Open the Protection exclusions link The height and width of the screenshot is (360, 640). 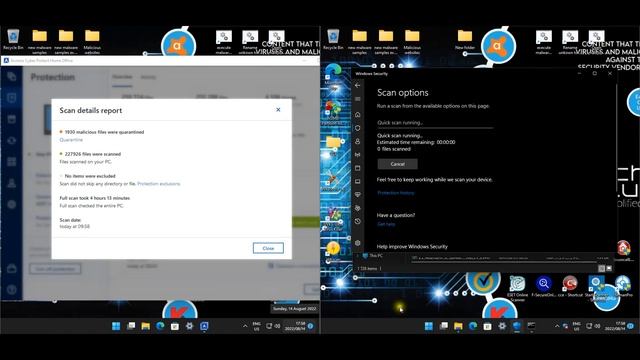(x=159, y=184)
